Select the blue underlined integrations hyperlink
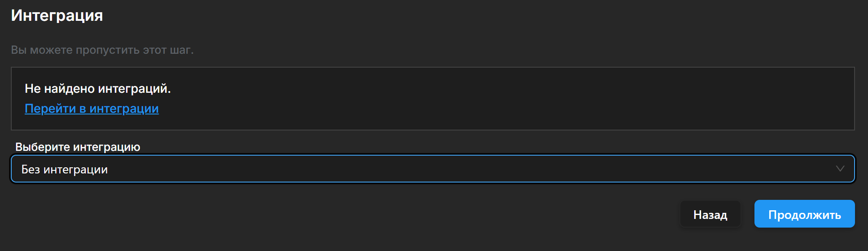This screenshot has height=251, width=868. (x=92, y=108)
